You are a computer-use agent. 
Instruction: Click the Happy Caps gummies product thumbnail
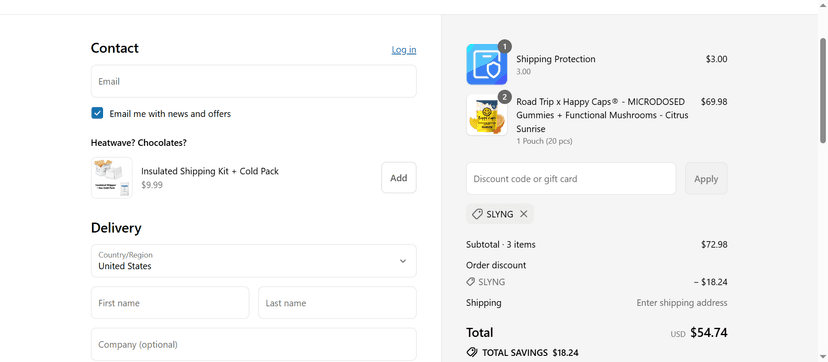coord(486,115)
